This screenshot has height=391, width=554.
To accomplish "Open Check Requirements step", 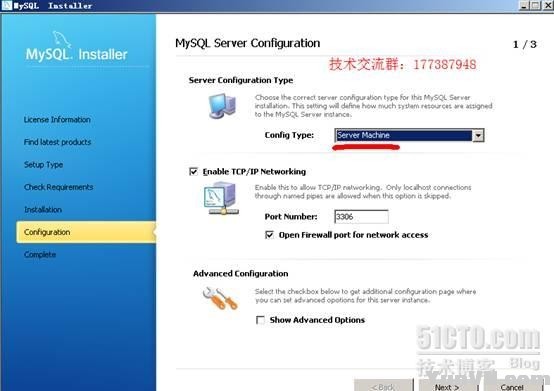I will [59, 187].
